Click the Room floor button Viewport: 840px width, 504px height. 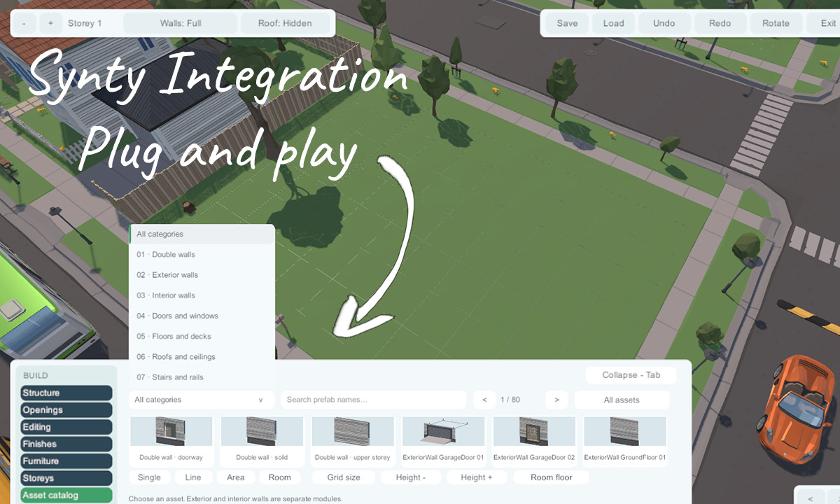(551, 477)
